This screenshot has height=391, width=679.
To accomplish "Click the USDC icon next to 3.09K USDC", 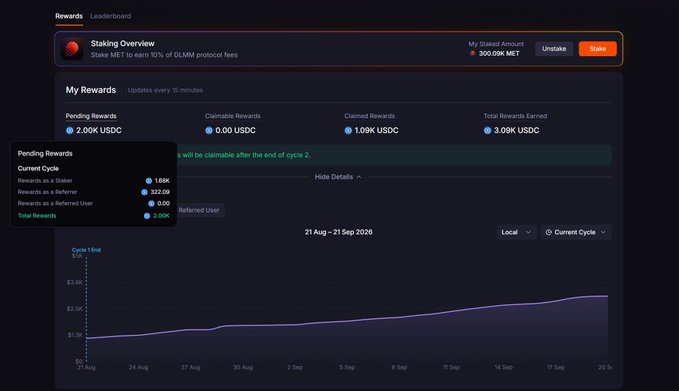I will coord(487,130).
